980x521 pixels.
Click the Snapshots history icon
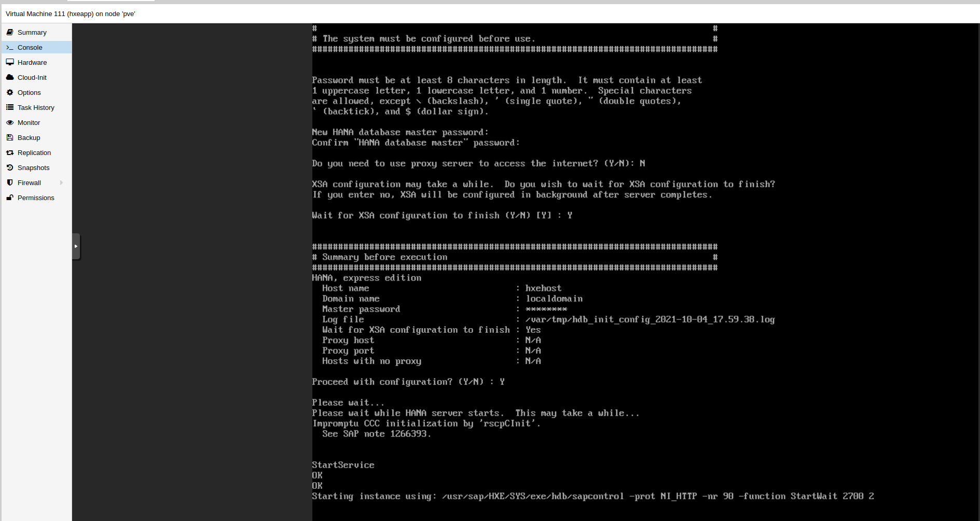click(x=10, y=167)
